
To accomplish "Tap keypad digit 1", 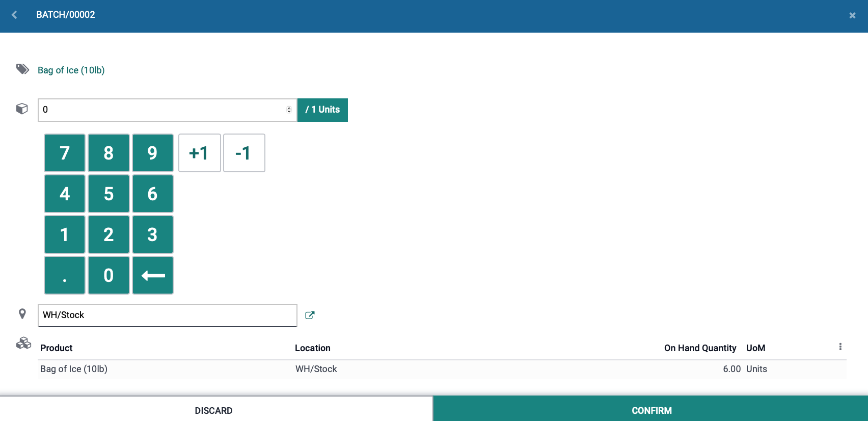I will (x=65, y=234).
